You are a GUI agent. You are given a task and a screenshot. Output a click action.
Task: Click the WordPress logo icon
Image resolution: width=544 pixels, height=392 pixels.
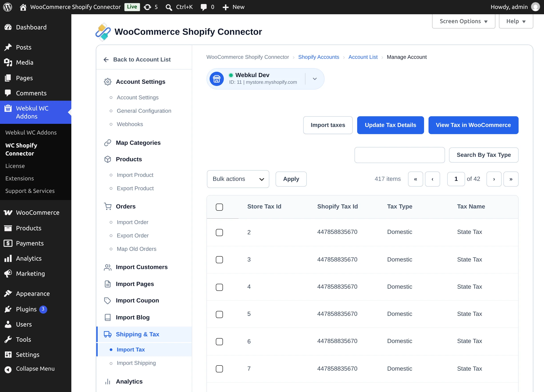7,7
